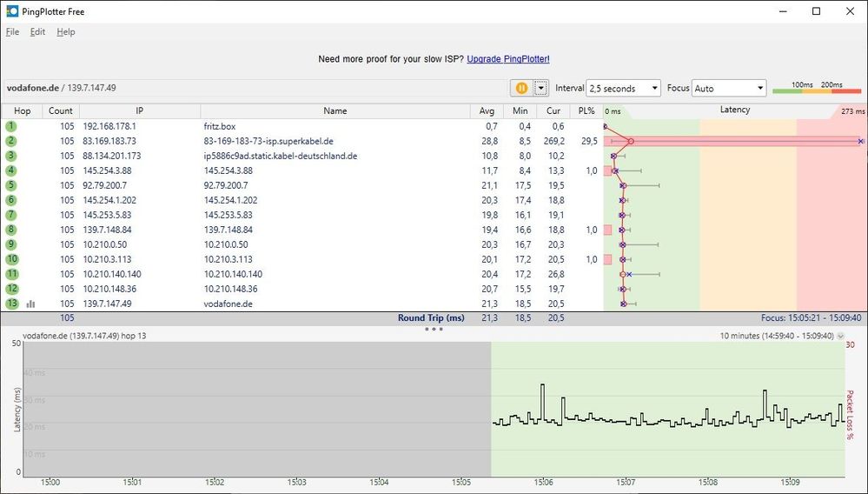
Task: Click IP cell 92.79.200.7
Action: click(104, 185)
